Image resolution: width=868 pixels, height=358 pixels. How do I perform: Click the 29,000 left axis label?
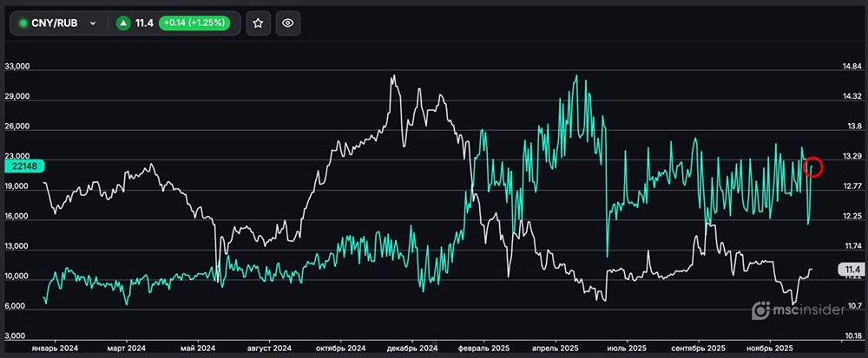[x=16, y=97]
